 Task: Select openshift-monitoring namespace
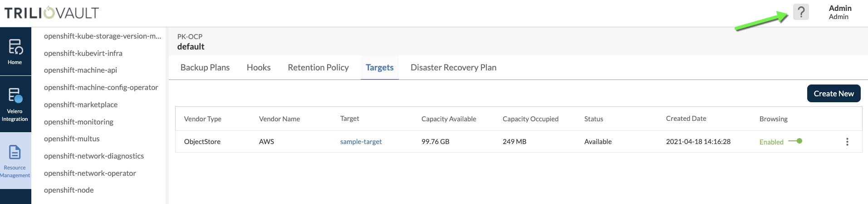78,122
